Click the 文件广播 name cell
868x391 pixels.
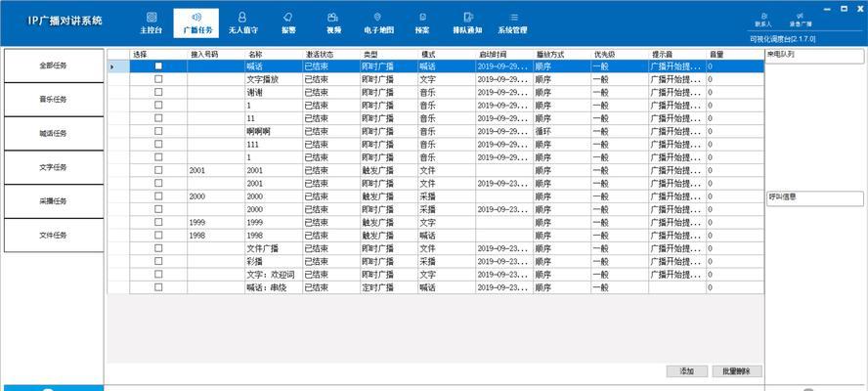274,248
